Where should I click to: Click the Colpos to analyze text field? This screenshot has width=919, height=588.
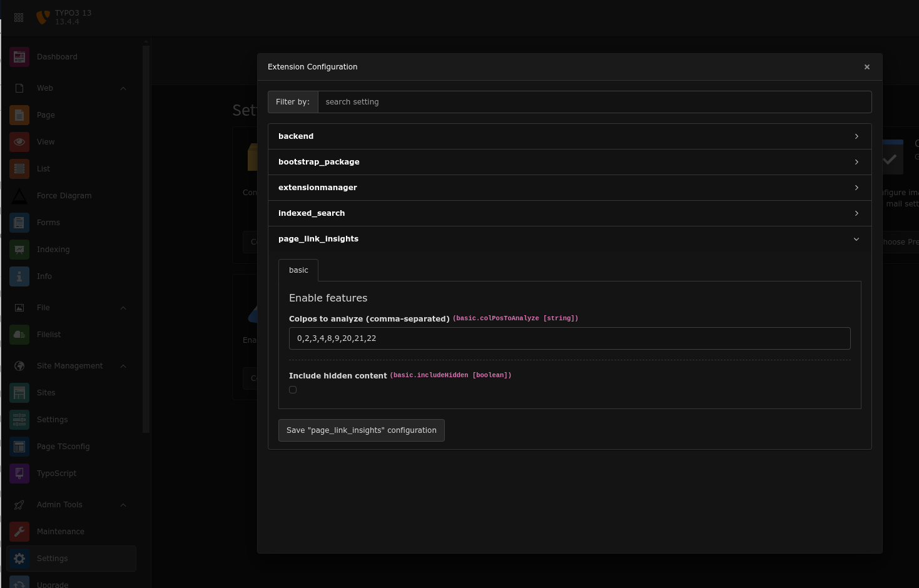[x=569, y=338]
